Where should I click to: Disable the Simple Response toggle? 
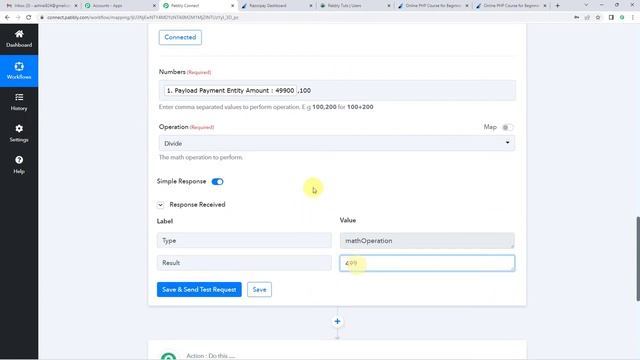point(217,182)
